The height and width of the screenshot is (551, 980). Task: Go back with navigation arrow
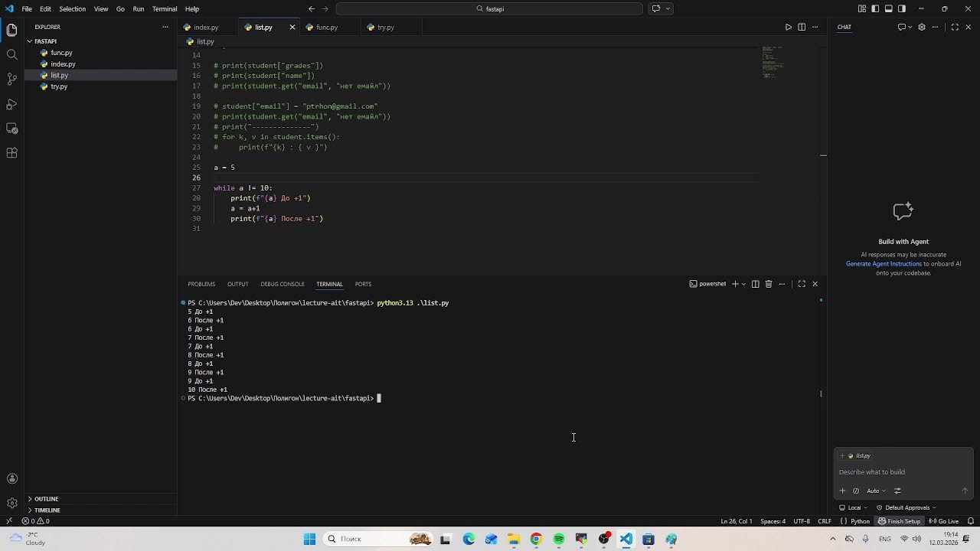tap(312, 8)
